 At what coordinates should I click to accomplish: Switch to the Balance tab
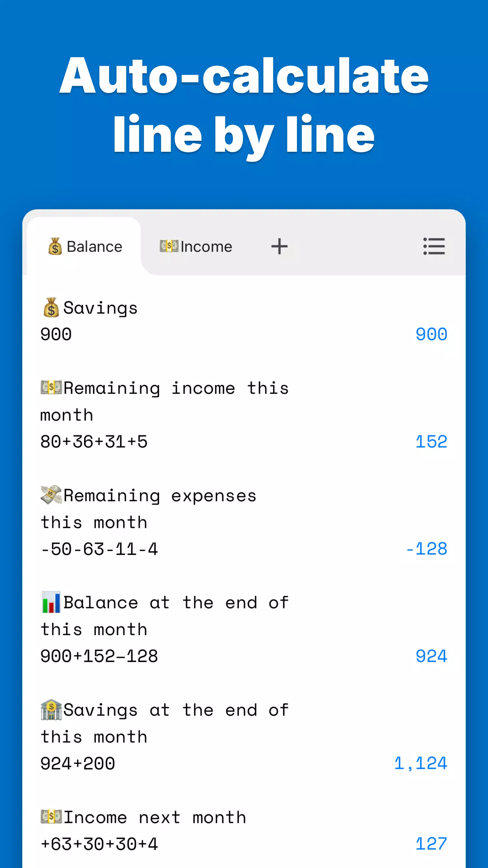pyautogui.click(x=85, y=247)
